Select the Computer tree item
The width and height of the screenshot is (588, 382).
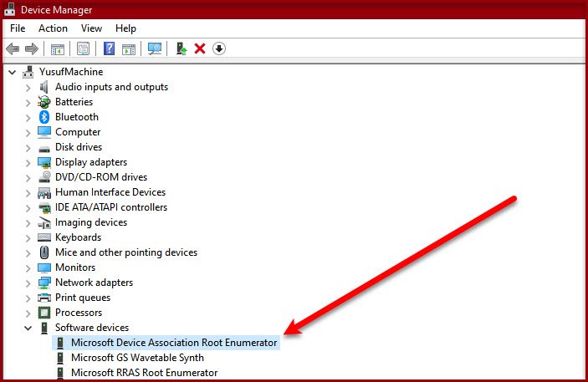coord(78,132)
